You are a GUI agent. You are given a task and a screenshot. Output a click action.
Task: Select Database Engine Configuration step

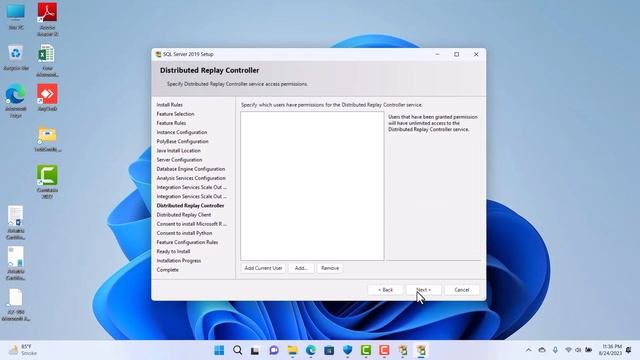pyautogui.click(x=191, y=169)
